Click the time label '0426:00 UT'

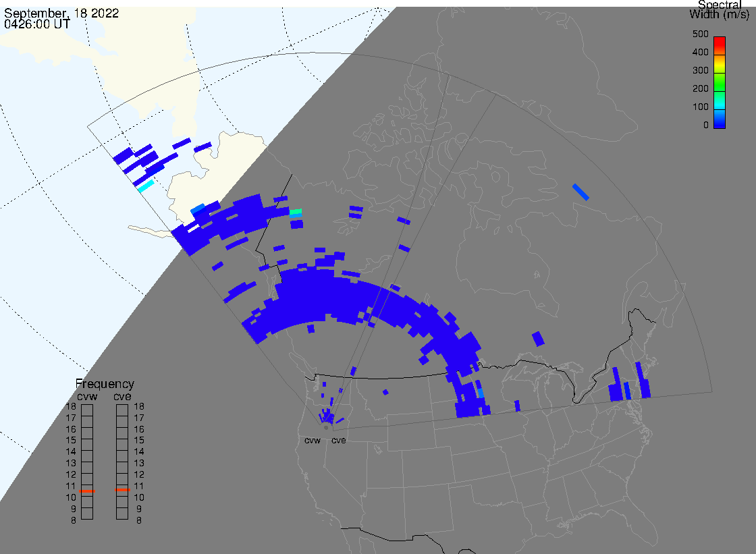(x=37, y=24)
